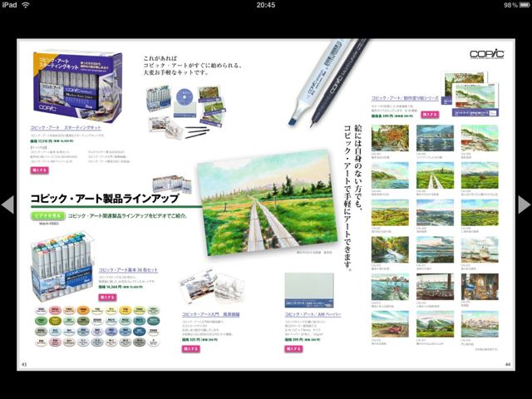Buy the 基本36色セット with its pink 購入する button
Viewport: 532px width, 399px height.
[107, 298]
